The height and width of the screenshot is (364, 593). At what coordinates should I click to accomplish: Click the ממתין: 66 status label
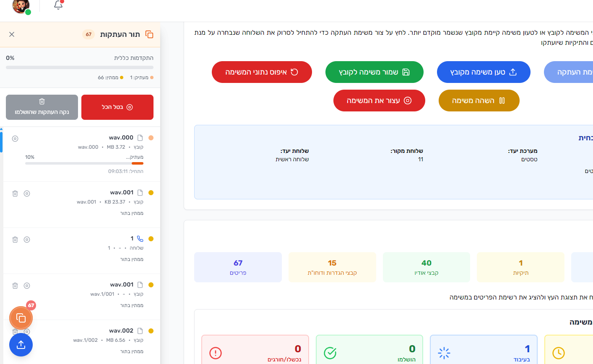click(108, 77)
